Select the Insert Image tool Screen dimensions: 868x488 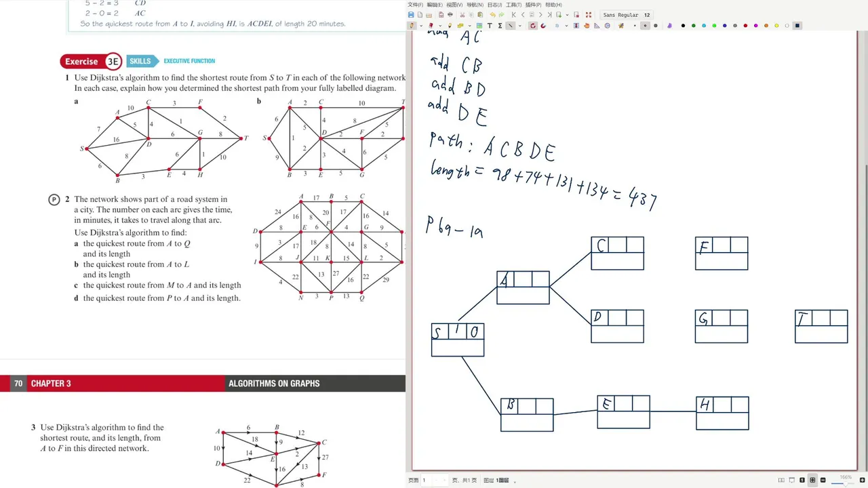tap(481, 26)
